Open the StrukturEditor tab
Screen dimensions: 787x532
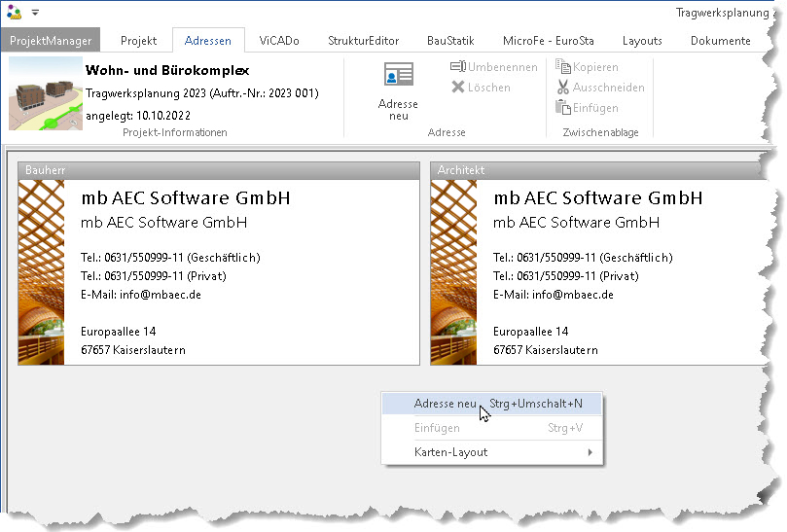(x=364, y=41)
